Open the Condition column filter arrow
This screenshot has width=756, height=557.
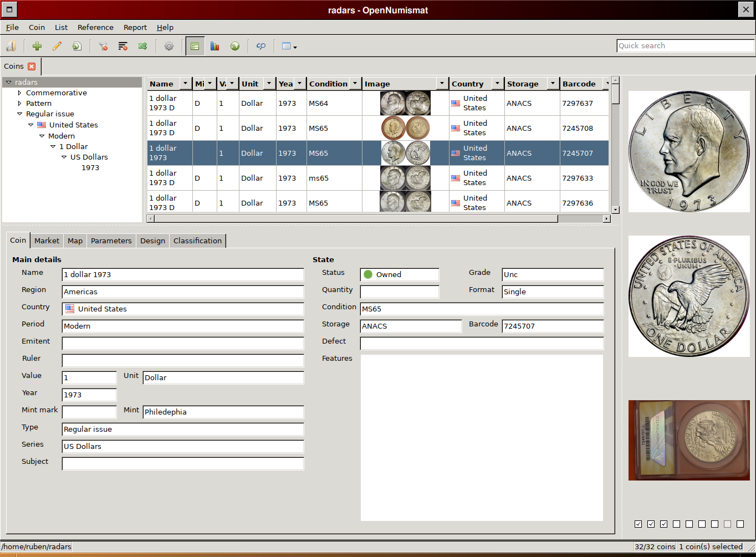click(x=355, y=84)
